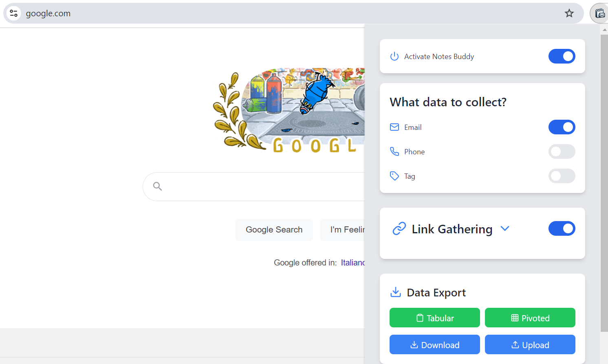
Task: Click the 'Data Export' heading text
Action: pyautogui.click(x=436, y=292)
